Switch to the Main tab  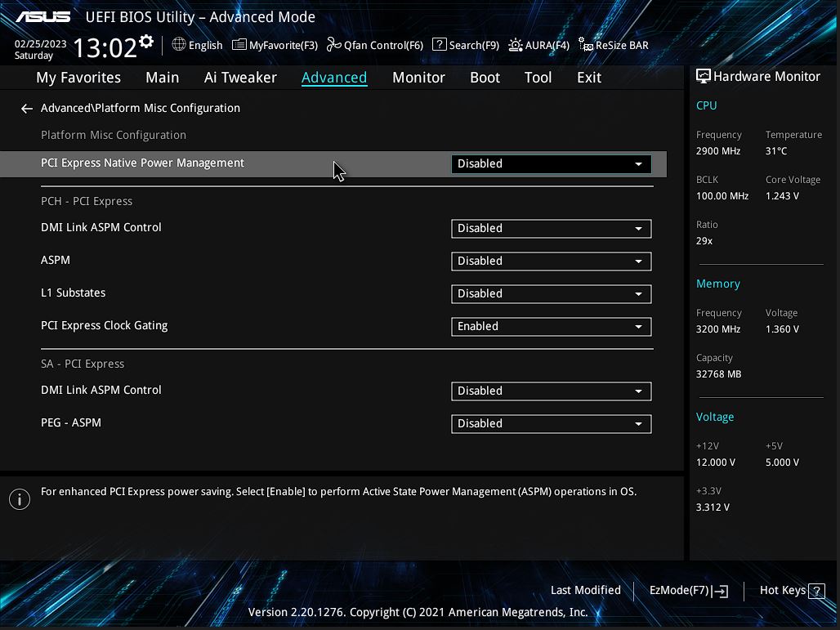(163, 78)
